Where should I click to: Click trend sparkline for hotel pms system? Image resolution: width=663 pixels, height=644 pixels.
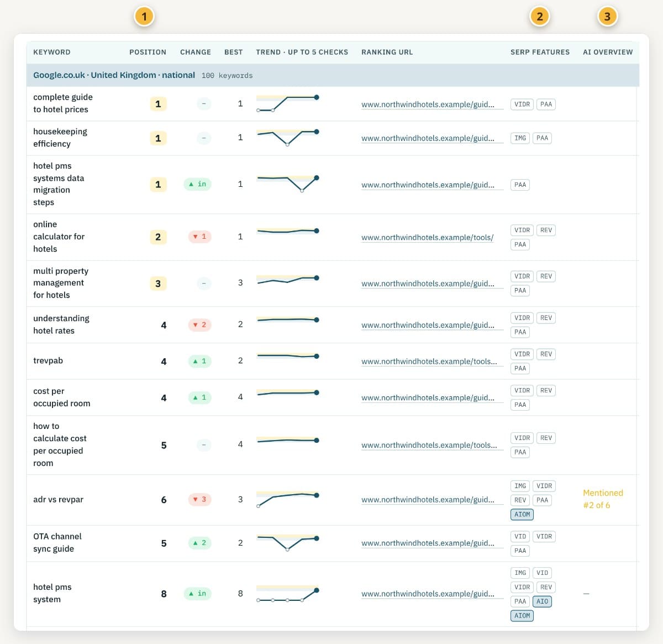288,594
